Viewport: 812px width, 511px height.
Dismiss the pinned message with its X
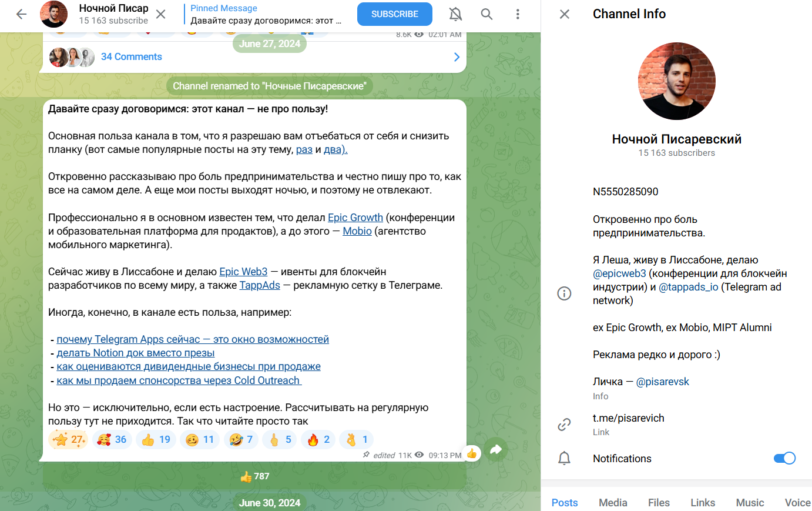[x=161, y=14]
